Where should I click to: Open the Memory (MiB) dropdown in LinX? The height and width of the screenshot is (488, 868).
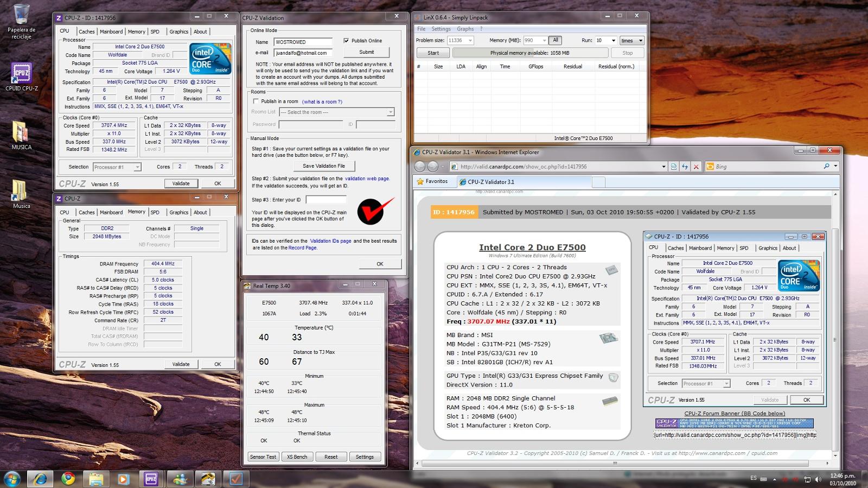(535, 40)
